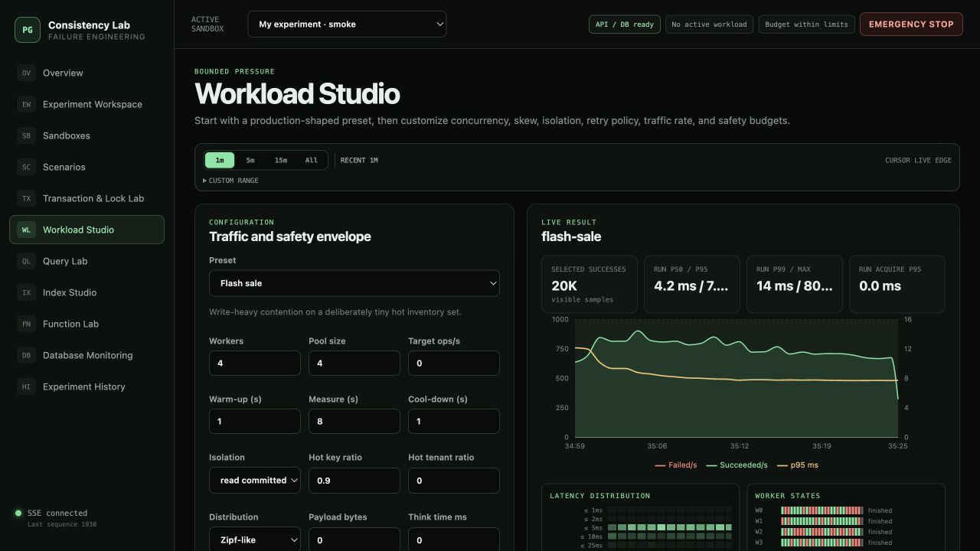
Task: Click the ≤ 5ms latency distribution row
Action: click(641, 528)
